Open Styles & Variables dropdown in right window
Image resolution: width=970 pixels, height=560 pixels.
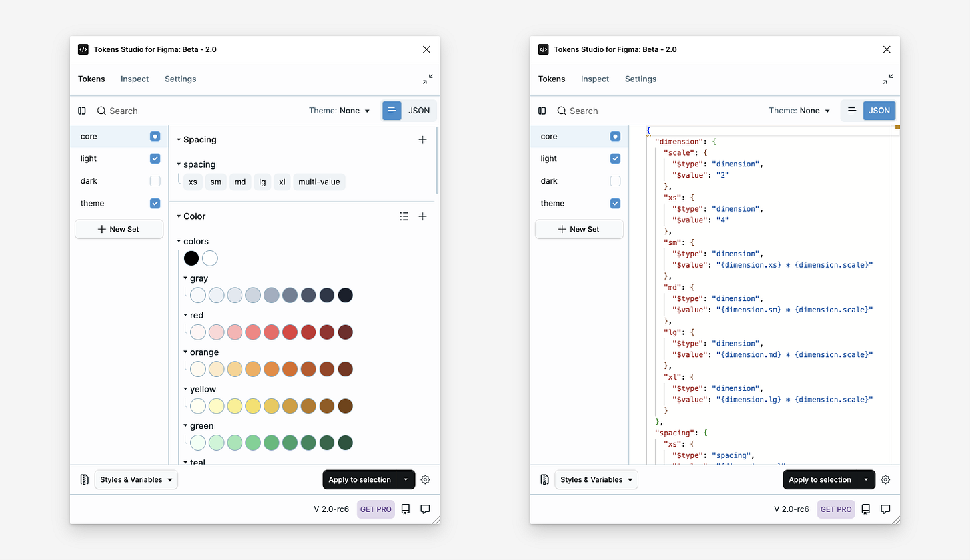coord(596,479)
